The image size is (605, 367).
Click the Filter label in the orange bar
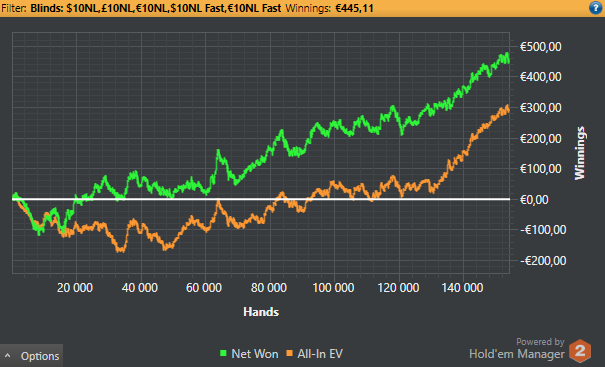tap(14, 8)
